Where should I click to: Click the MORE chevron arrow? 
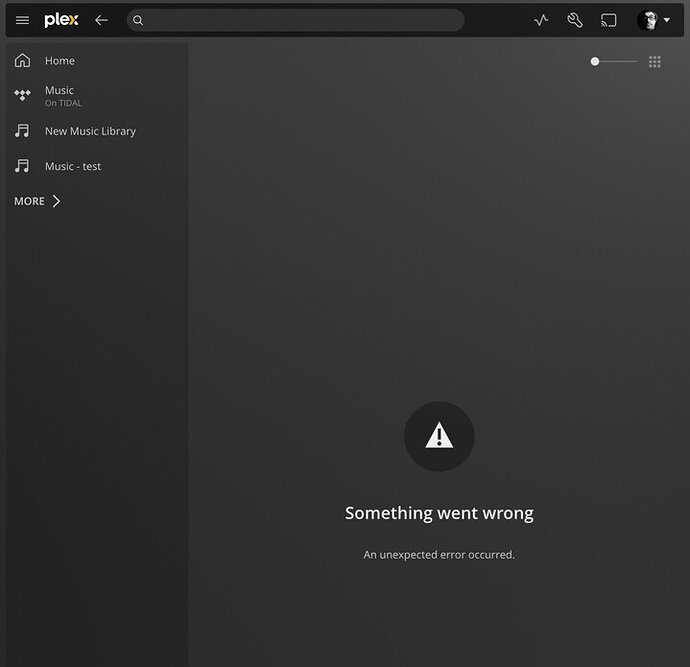click(x=56, y=201)
